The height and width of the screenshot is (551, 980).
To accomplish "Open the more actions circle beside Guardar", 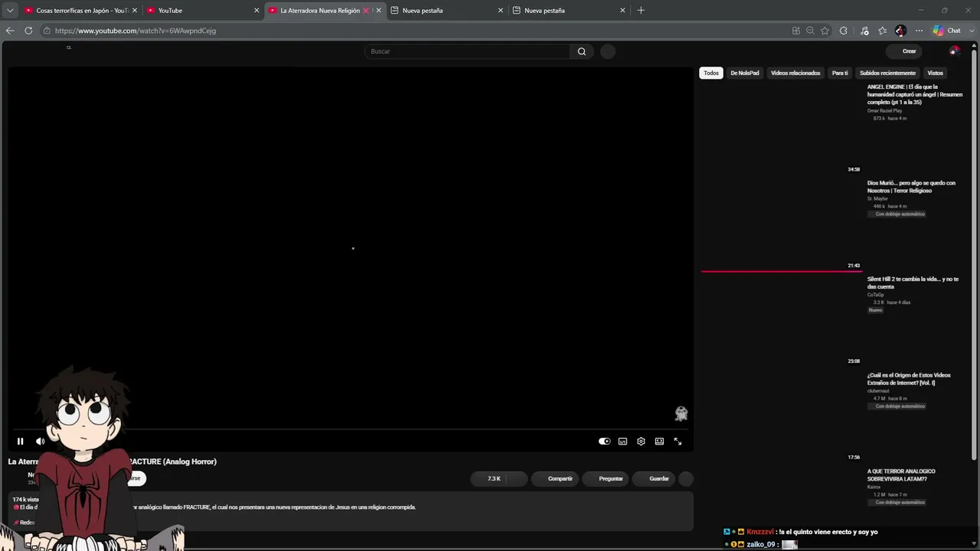I will [x=686, y=479].
